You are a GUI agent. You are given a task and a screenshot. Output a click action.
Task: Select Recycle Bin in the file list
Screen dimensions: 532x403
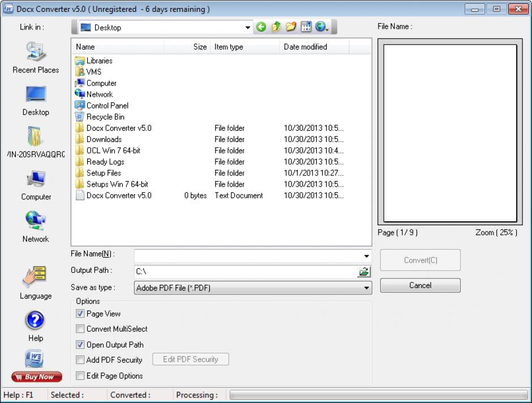100,117
